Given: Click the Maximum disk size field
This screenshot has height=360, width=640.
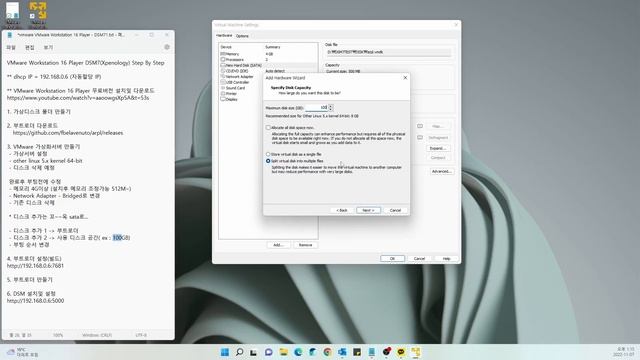Looking at the screenshot, I should (316, 108).
